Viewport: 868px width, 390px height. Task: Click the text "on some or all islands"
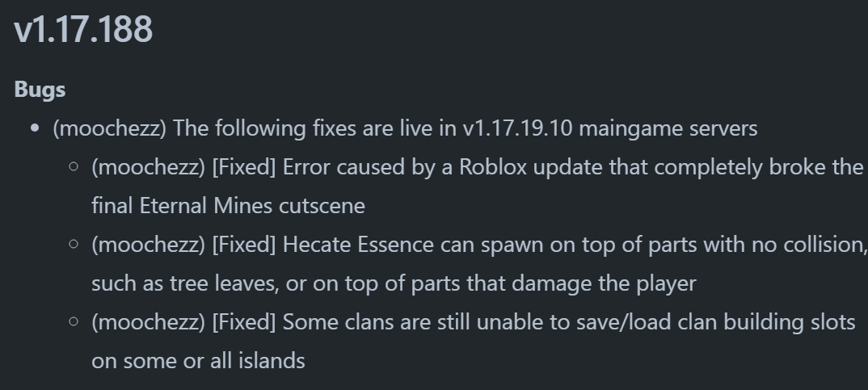[x=198, y=361]
